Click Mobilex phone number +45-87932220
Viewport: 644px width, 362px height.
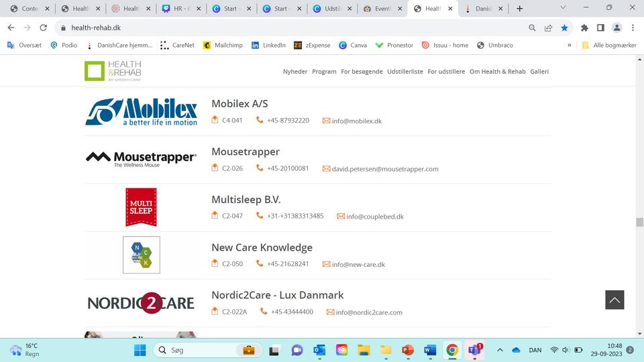(288, 120)
